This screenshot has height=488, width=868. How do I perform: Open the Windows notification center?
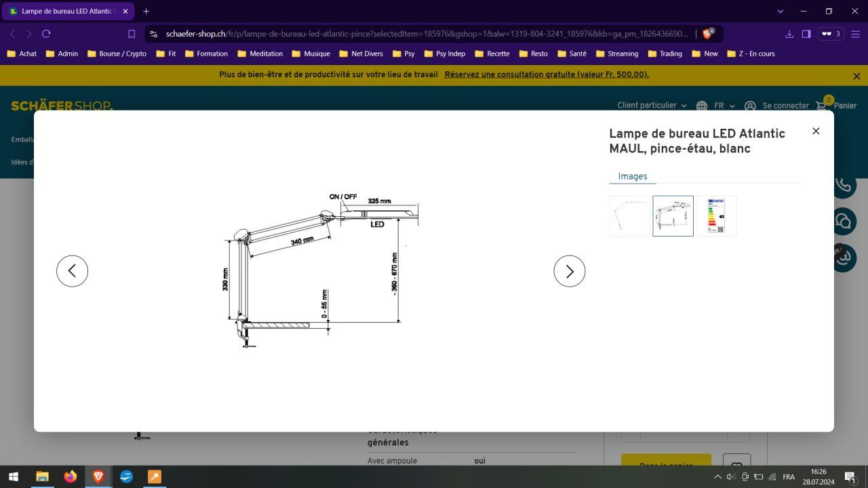850,477
